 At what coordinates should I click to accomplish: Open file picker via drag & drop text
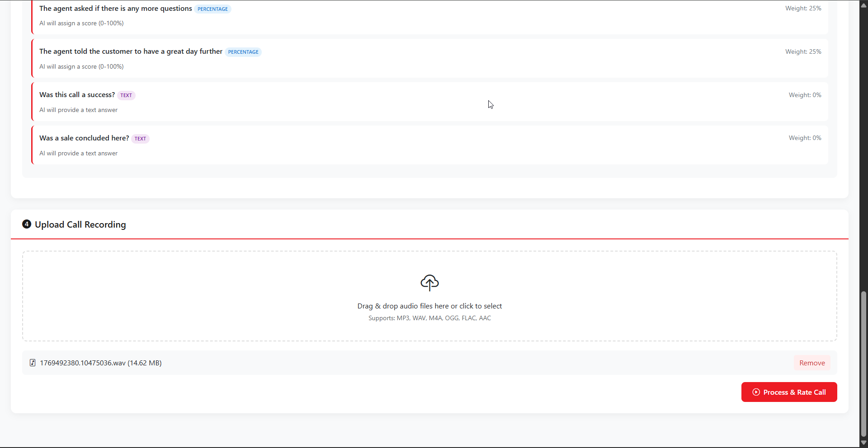[429, 306]
